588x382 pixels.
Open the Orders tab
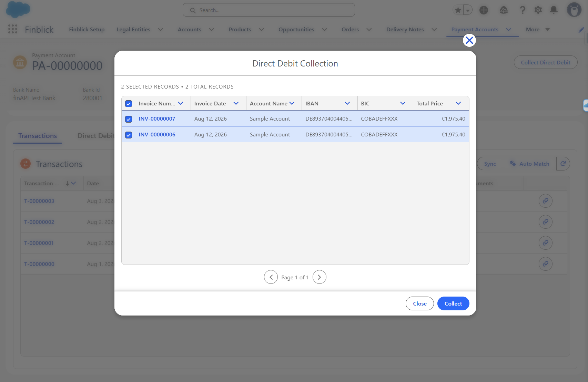350,30
